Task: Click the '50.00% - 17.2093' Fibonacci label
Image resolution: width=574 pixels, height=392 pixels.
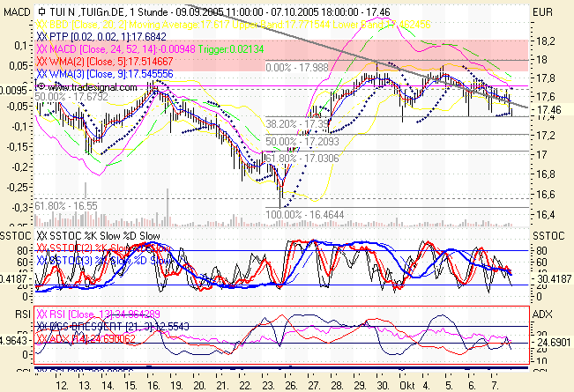Action: point(302,142)
